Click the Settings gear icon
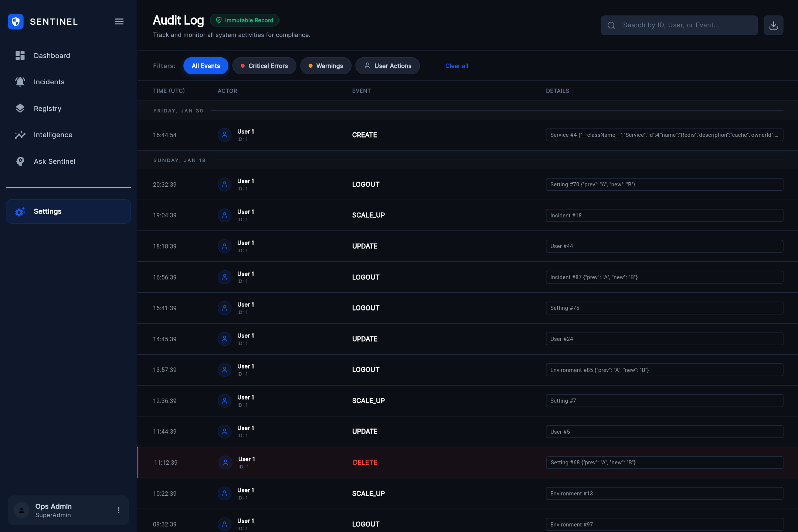Screen dimensions: 798x532 pyautogui.click(x=20, y=211)
